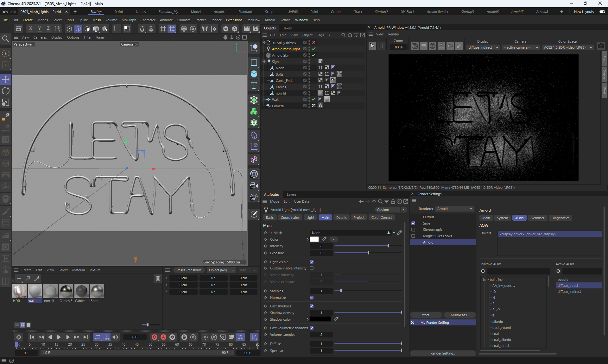This screenshot has width=608, height=364.
Task: Toggle the Light visible checkbox
Action: 312,262
